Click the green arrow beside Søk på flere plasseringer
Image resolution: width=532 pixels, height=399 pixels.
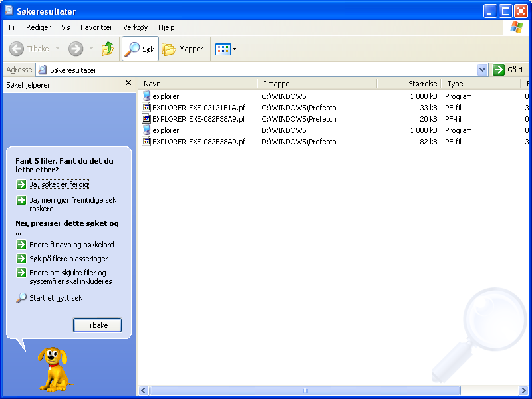(x=21, y=259)
